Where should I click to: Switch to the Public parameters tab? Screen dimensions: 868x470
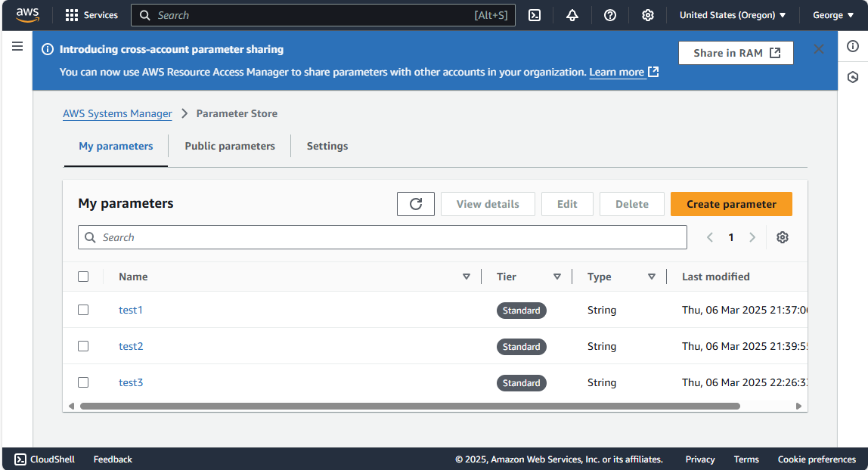coord(230,146)
